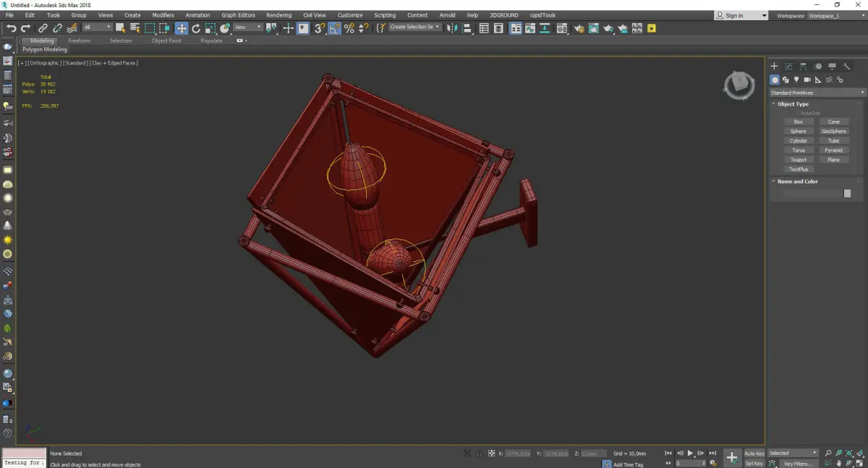Open the reference coordinate system View dropdown

tap(247, 27)
